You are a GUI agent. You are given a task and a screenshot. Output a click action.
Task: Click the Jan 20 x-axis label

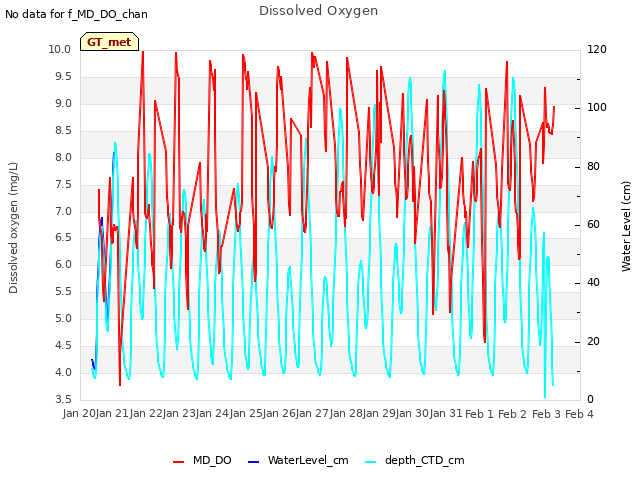tap(79, 413)
